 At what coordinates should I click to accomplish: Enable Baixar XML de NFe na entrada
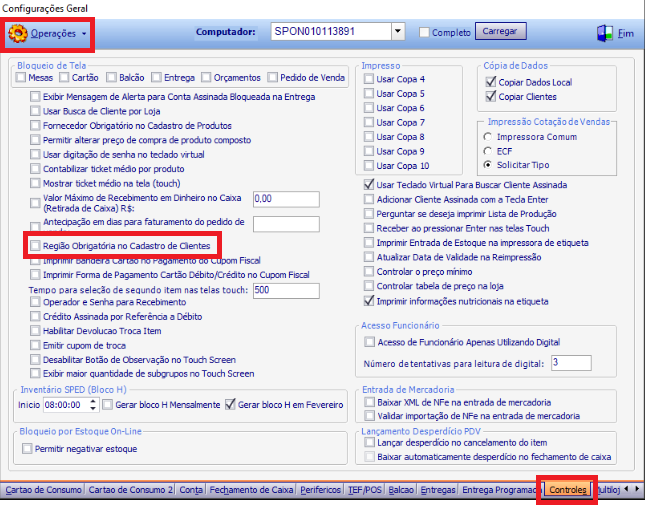click(370, 402)
